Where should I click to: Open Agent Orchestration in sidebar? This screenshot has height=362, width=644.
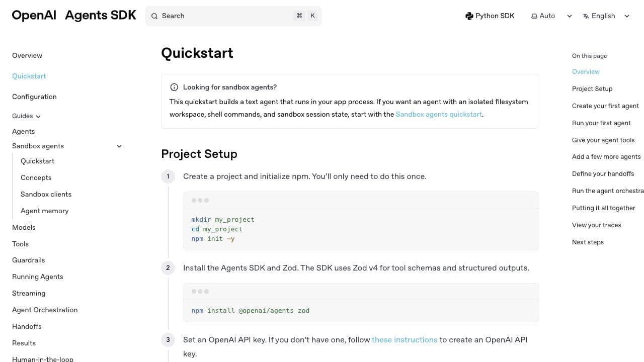45,310
